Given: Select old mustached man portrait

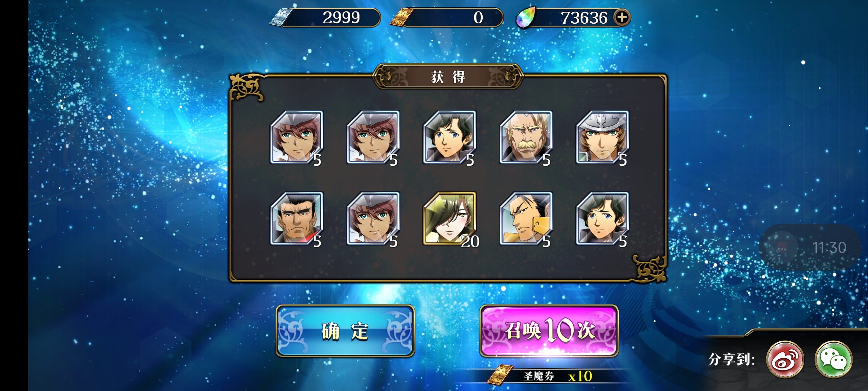Looking at the screenshot, I should coord(526,137).
